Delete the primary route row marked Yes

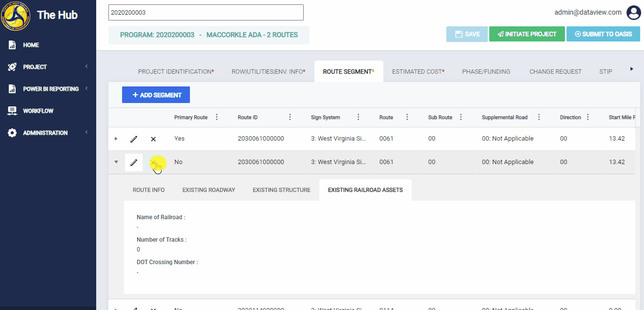(153, 139)
